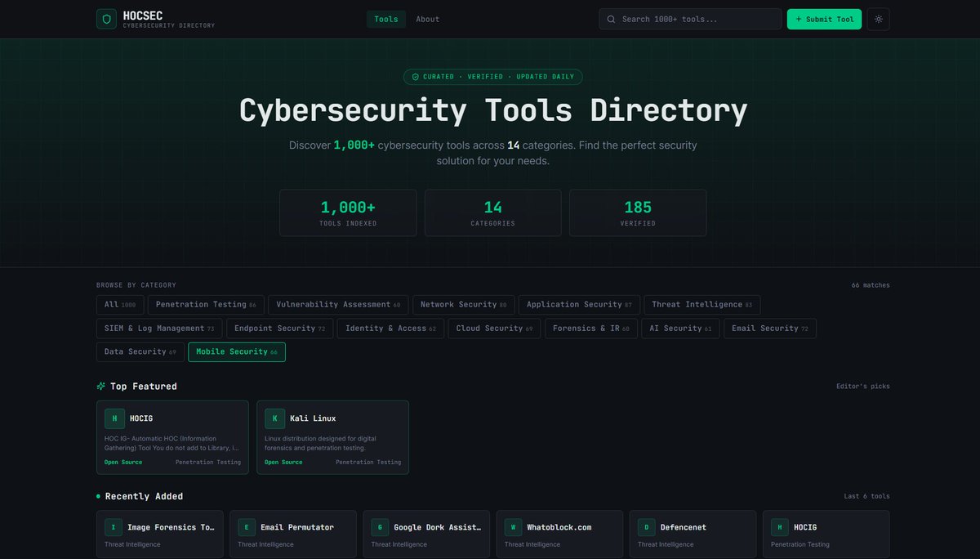
Task: Filter by Application Security category
Action: (x=579, y=305)
